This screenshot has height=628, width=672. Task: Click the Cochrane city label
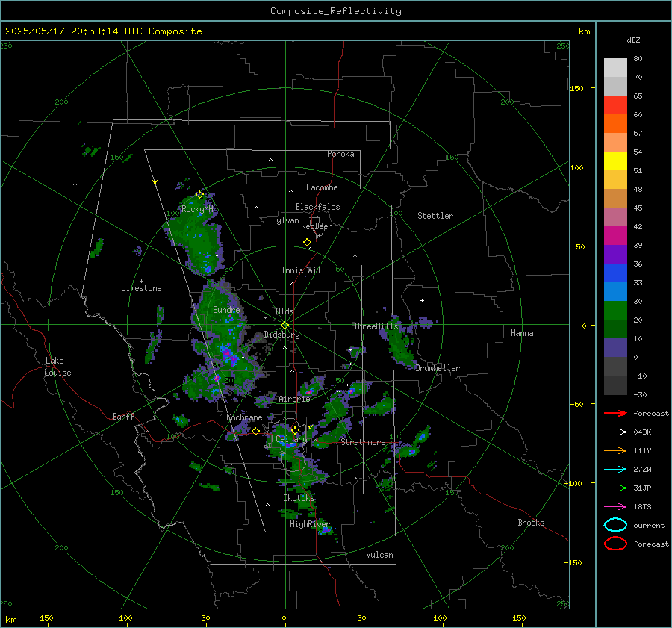[244, 417]
